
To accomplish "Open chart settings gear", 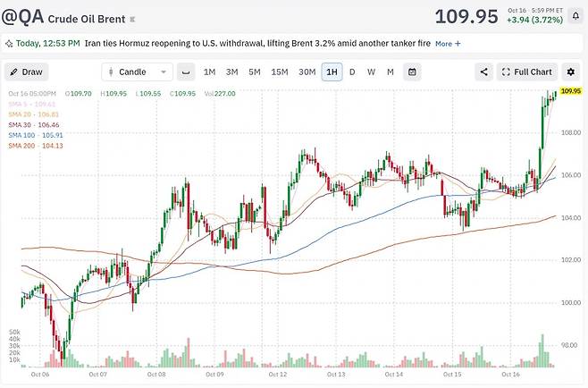I will 570,72.
